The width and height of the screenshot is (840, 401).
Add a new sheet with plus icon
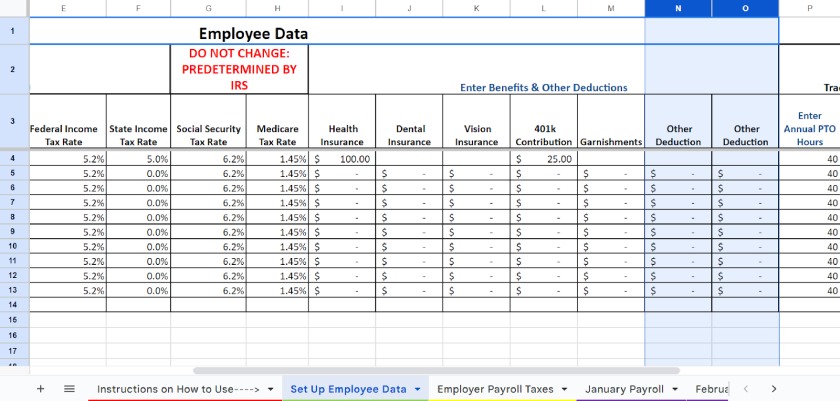(40, 389)
